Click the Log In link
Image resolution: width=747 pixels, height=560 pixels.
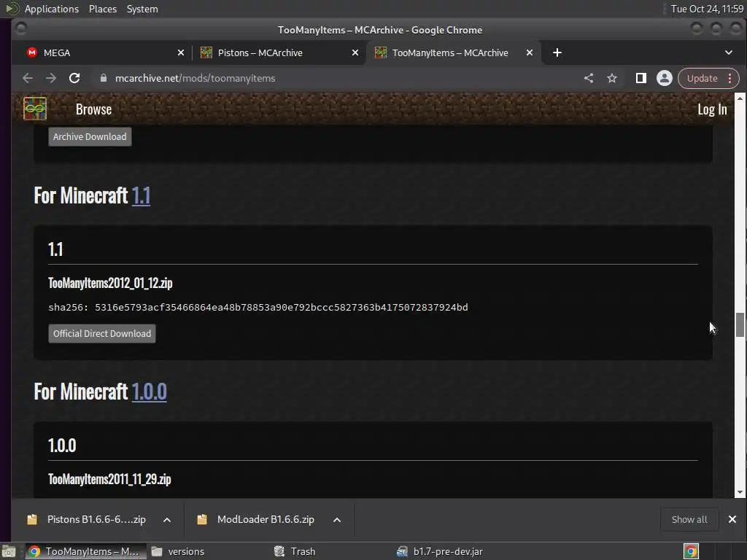[x=712, y=109]
